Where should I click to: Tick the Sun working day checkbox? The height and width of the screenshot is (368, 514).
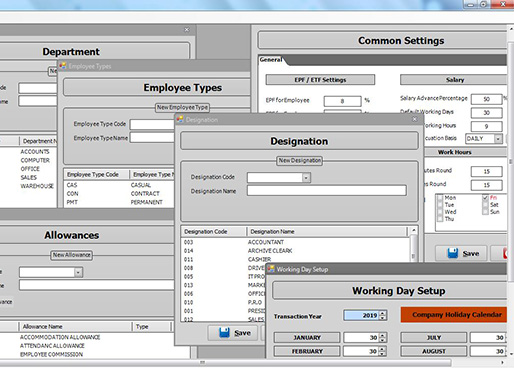click(485, 212)
